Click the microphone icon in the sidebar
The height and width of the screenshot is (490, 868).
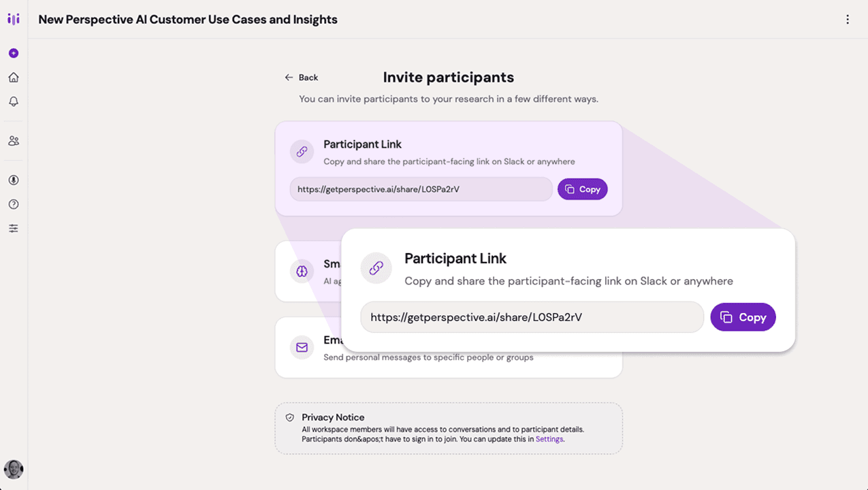13,180
